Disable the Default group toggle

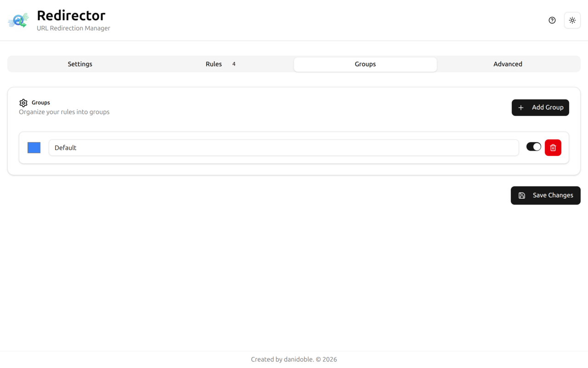533,146
